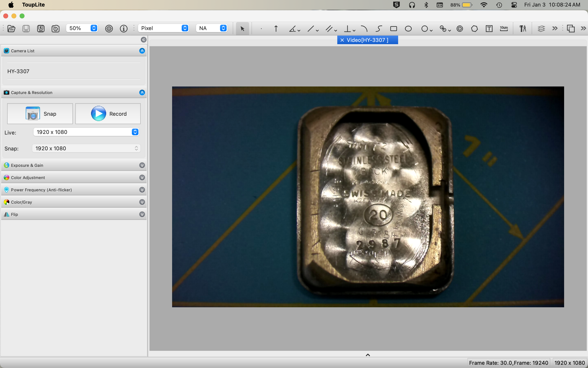Screen dimensions: 588x368
Task: Click the layers stack icon
Action: (541, 28)
